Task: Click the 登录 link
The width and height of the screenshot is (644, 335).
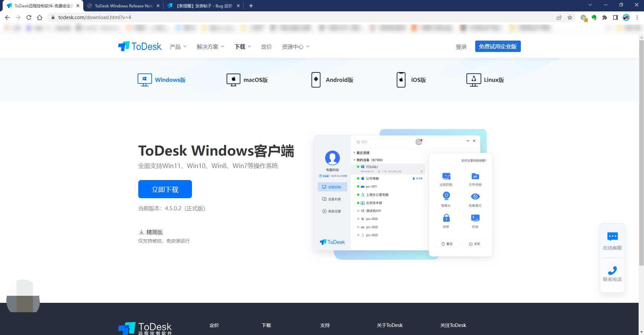Action: [x=461, y=47]
